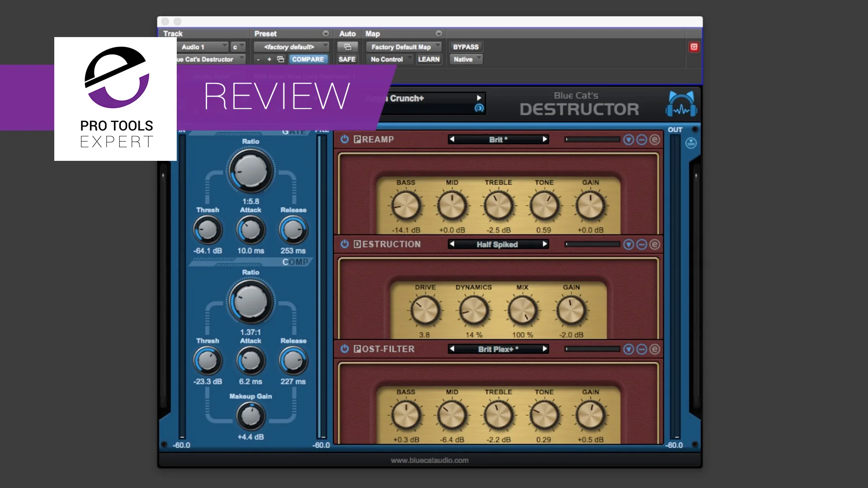
Task: Click the next preset arrow beside Half Spiked
Action: click(x=545, y=244)
